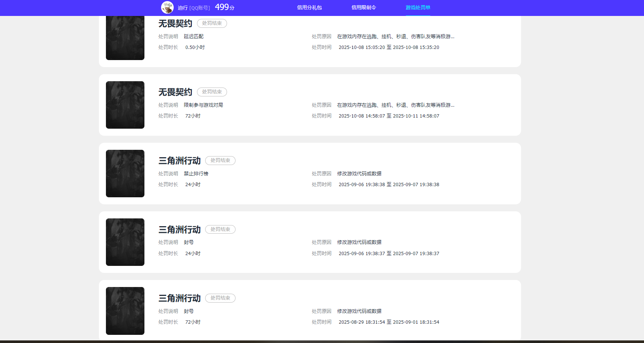Click 处罚结束 badge on 限制参与游戏对局 card

click(212, 92)
